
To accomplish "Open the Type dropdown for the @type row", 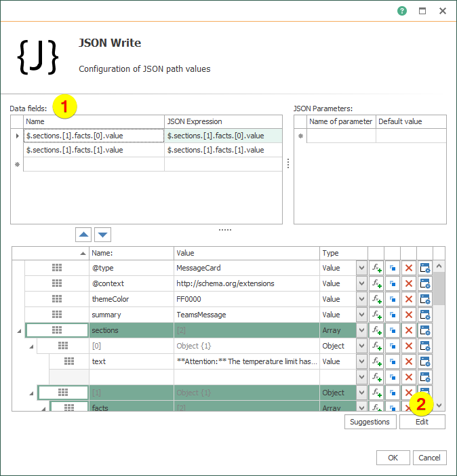I will [x=361, y=268].
